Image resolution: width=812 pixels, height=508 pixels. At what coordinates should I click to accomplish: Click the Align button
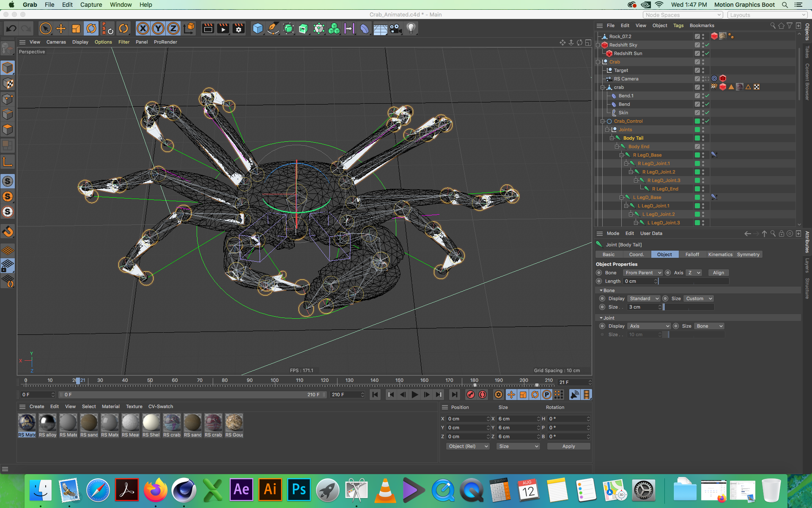(x=718, y=273)
